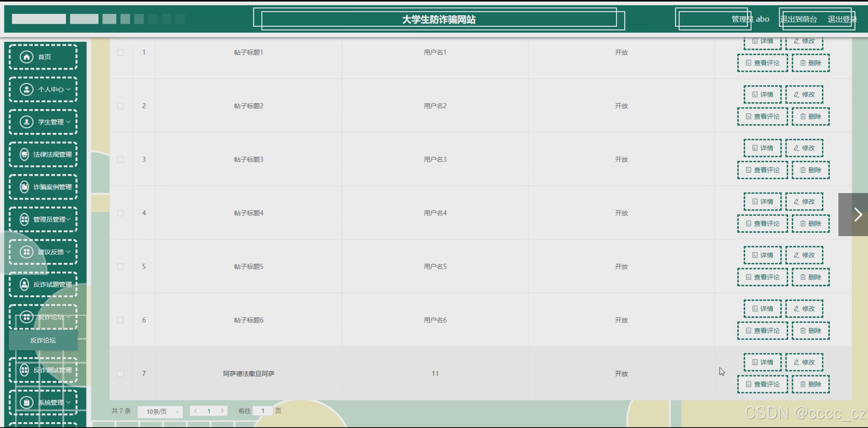The height and width of the screenshot is (428, 868).
Task: Click the 前往 page number input field
Action: coord(263,411)
